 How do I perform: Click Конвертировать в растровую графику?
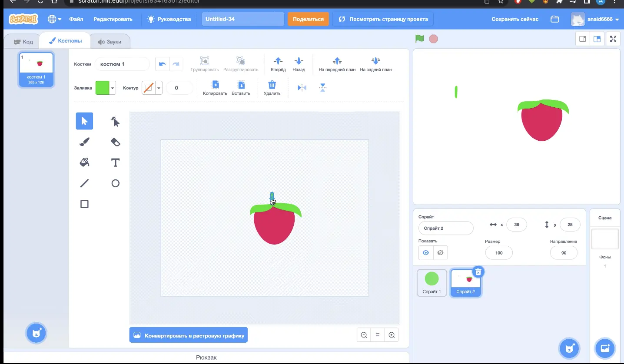189,335
